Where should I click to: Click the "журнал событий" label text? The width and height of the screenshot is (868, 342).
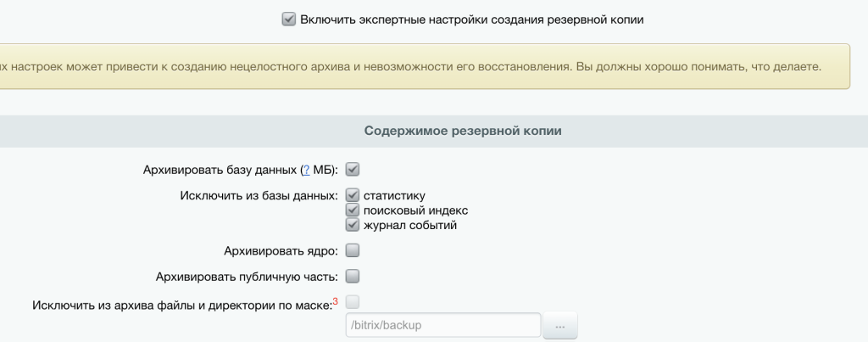point(410,225)
